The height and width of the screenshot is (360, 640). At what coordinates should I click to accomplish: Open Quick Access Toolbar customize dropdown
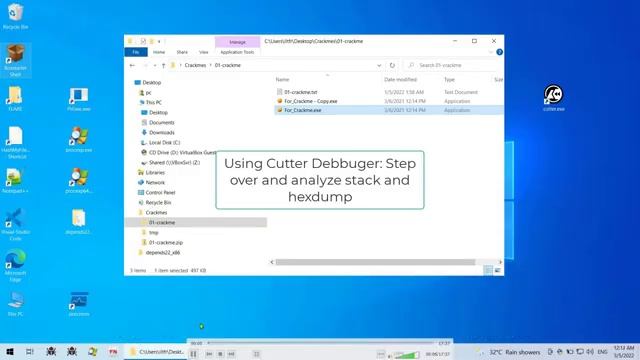(x=159, y=41)
